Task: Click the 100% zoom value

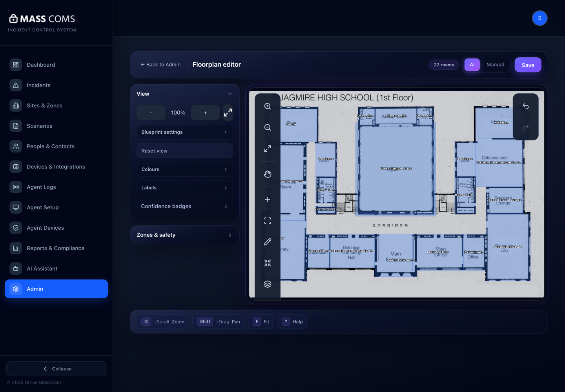Action: pyautogui.click(x=178, y=113)
